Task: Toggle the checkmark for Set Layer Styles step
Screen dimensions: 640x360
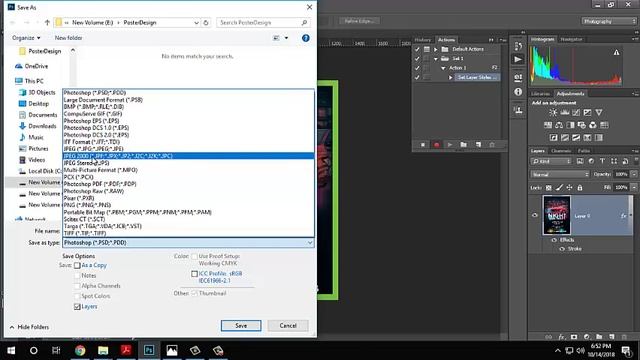Action: [x=417, y=77]
